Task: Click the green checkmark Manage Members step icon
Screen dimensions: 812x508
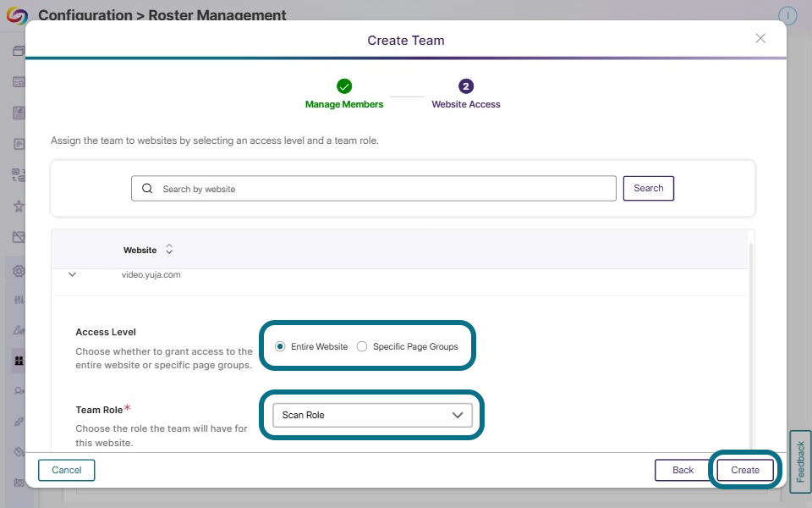Action: pos(344,86)
